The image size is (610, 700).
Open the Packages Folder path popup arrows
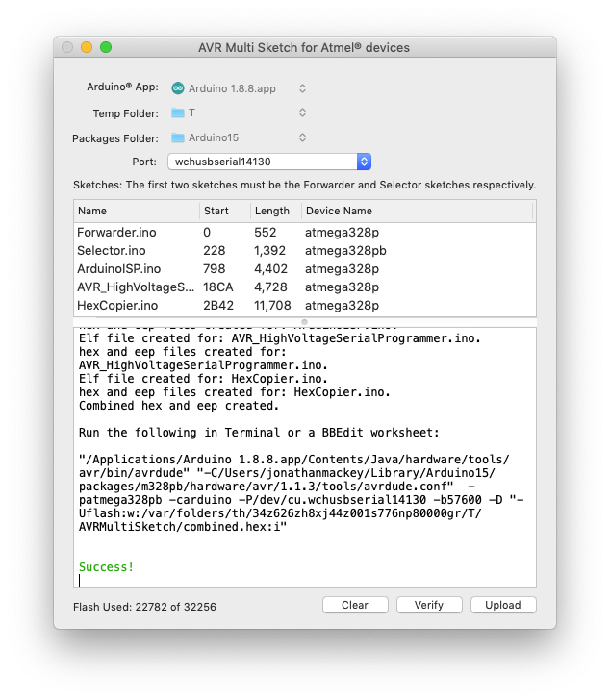pyautogui.click(x=302, y=137)
